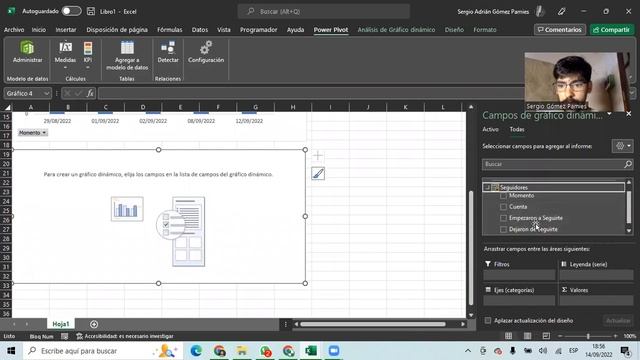Image resolution: width=640 pixels, height=360 pixels.
Task: Open Análisis de Gráfico dinámico tab
Action: [396, 30]
